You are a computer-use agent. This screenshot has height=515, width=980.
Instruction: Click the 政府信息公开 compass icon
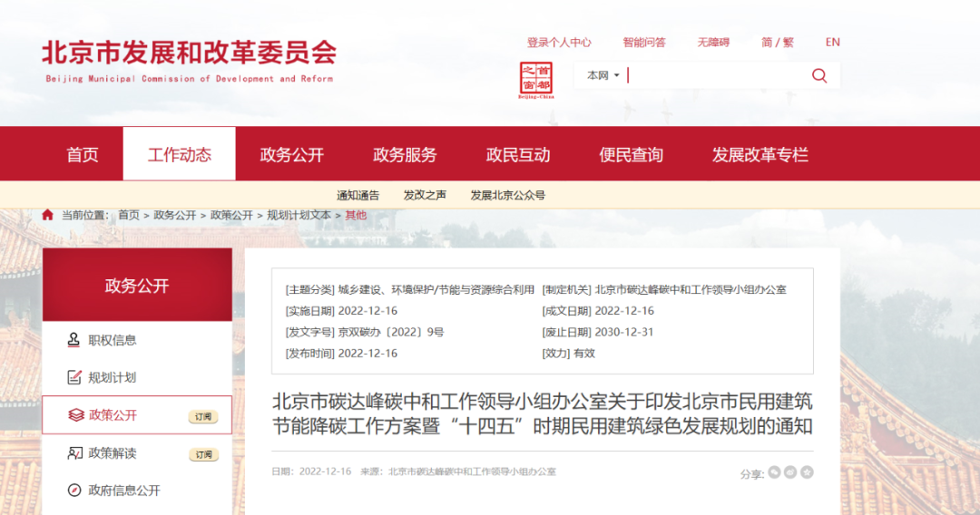click(x=74, y=490)
